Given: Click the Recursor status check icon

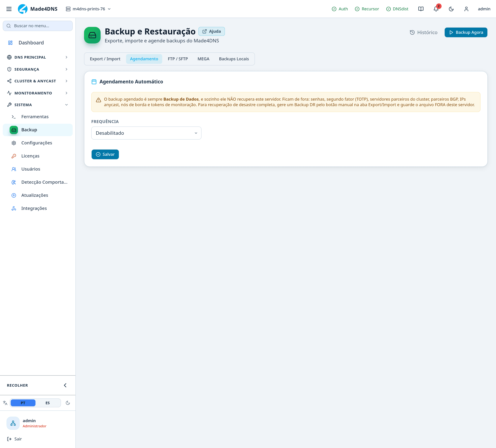Looking at the screenshot, I should click(357, 9).
